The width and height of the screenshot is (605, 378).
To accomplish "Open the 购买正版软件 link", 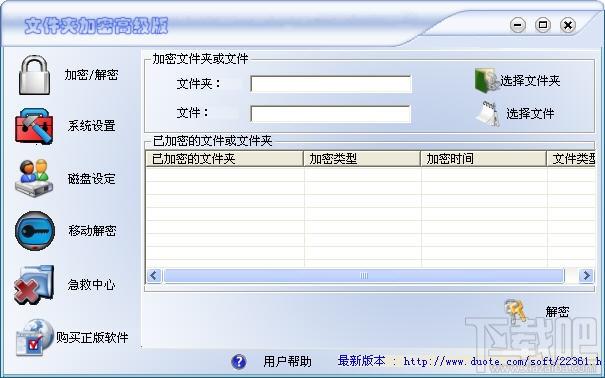I will tap(92, 338).
